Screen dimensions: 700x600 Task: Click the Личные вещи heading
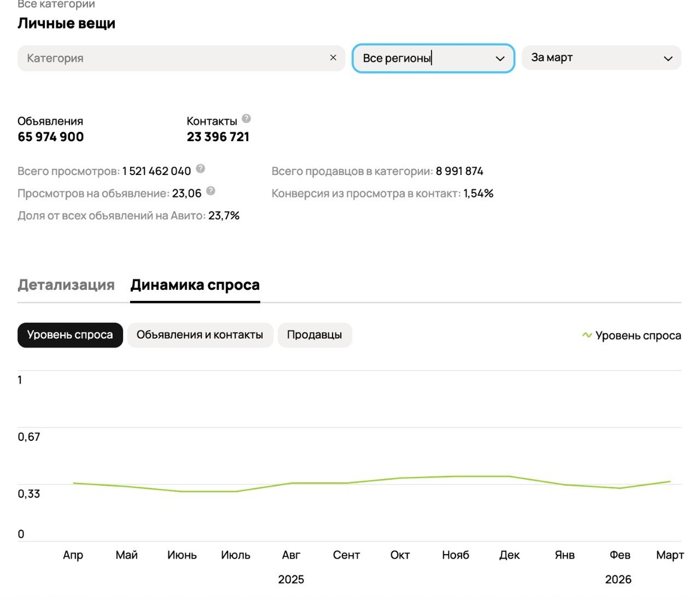point(66,23)
